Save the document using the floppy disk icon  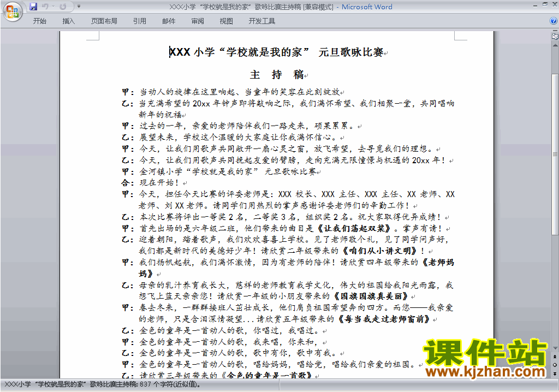point(33,7)
